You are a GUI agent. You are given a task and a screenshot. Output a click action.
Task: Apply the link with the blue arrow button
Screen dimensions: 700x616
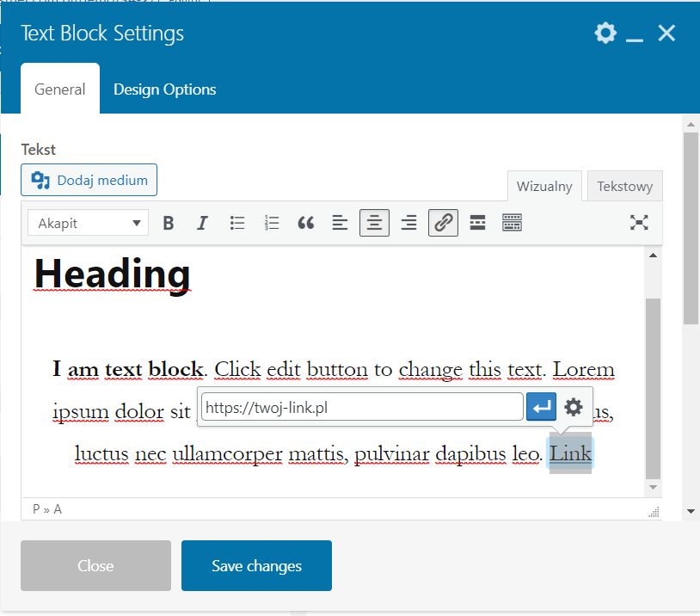541,407
